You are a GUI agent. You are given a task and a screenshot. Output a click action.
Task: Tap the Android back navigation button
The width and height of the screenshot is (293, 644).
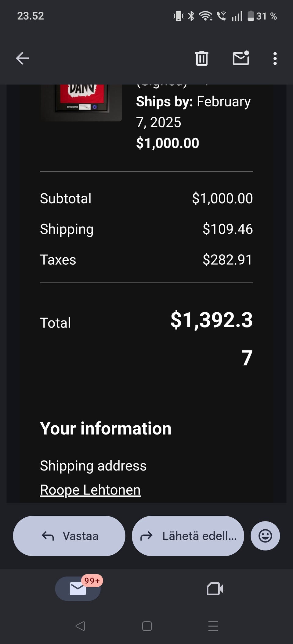(80, 626)
